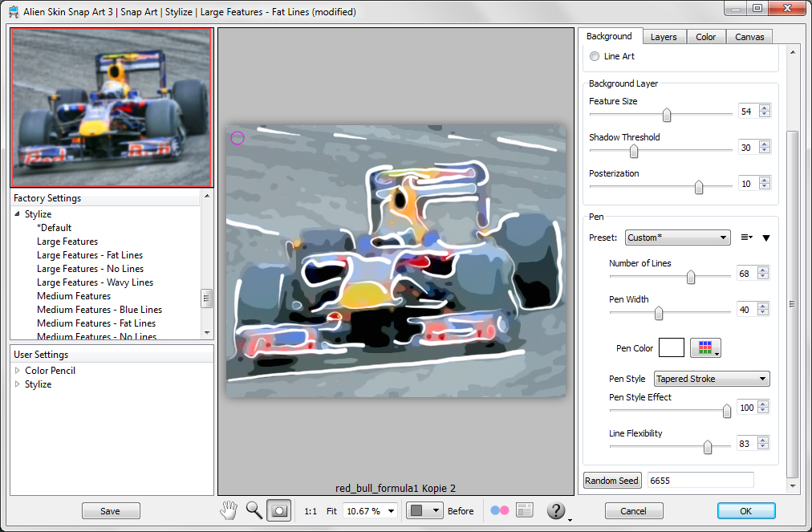Viewport: 812px width, 532px height.
Task: Click the Feature Size slider handle
Action: tap(667, 115)
